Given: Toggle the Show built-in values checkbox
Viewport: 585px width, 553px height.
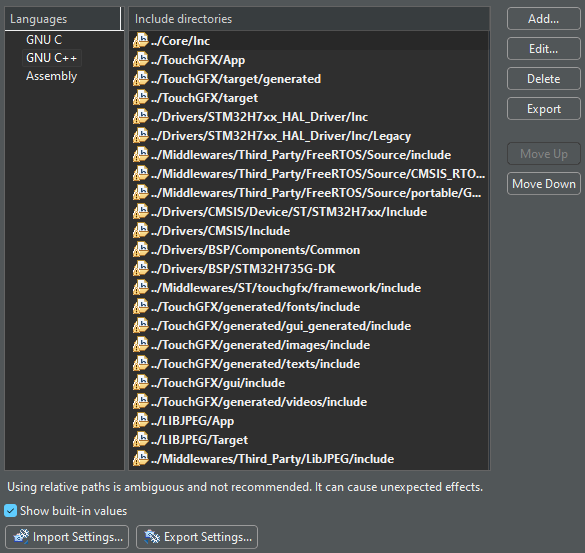Looking at the screenshot, I should click(10, 510).
